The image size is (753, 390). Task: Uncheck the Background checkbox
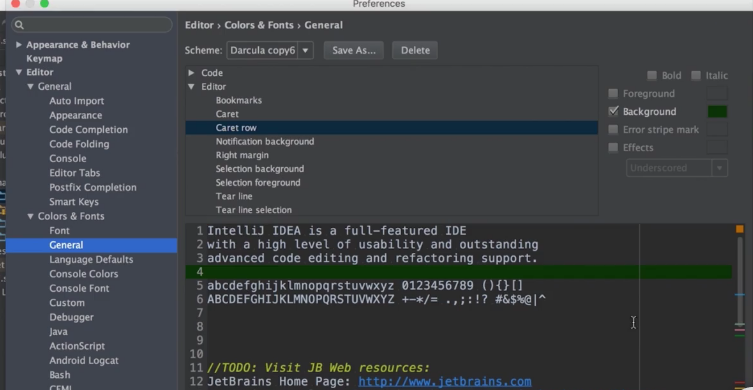[613, 111]
